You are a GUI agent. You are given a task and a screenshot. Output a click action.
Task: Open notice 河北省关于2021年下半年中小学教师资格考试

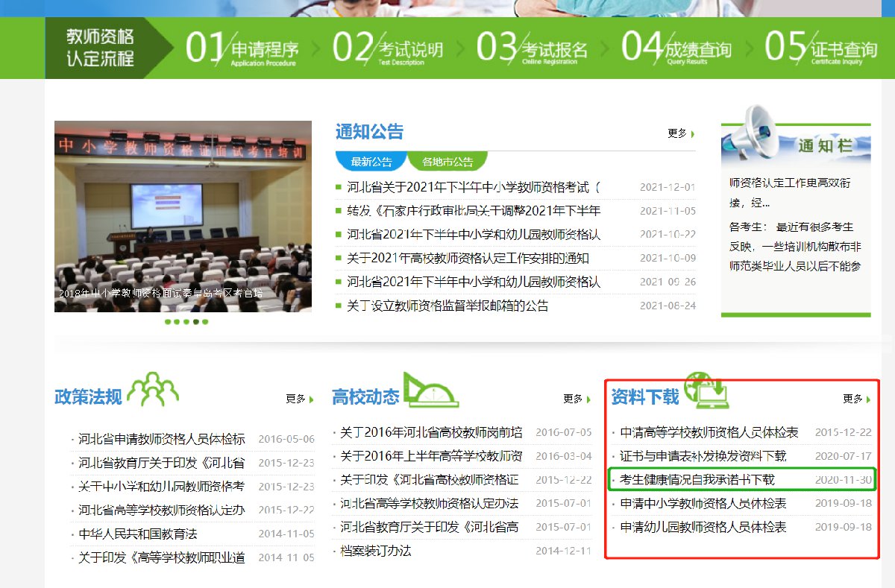click(474, 187)
